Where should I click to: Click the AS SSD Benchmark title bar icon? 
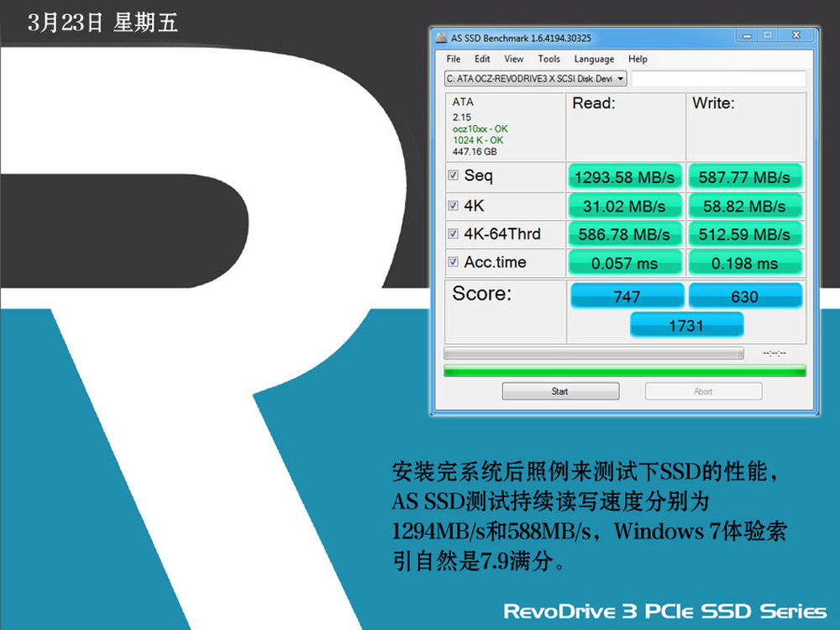point(441,38)
